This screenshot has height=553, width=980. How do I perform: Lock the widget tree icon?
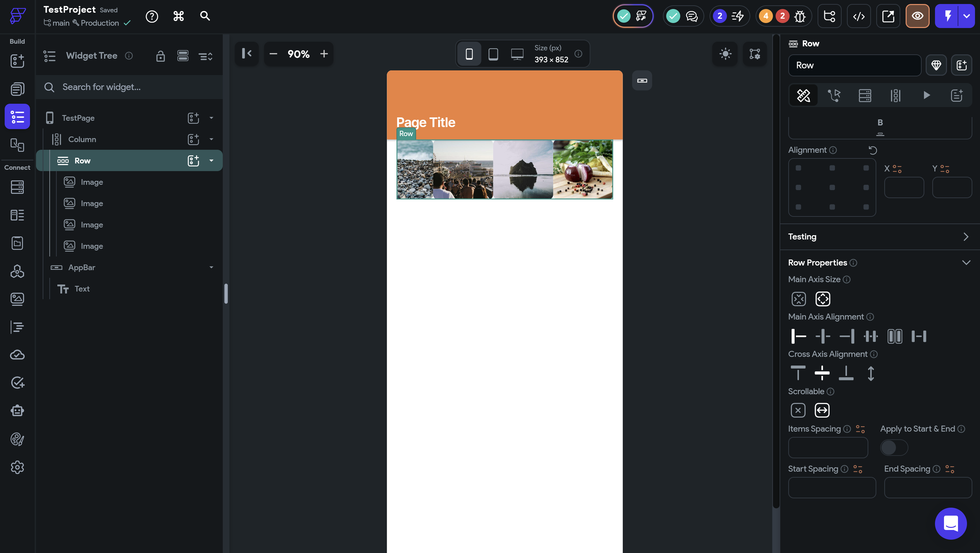tap(160, 56)
